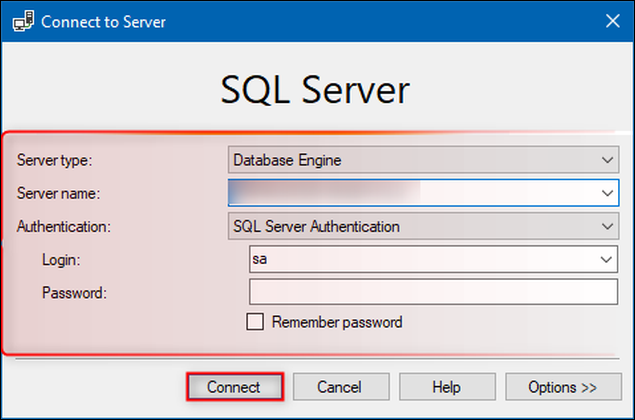Cancel the server connection dialog
The image size is (635, 420).
[339, 387]
